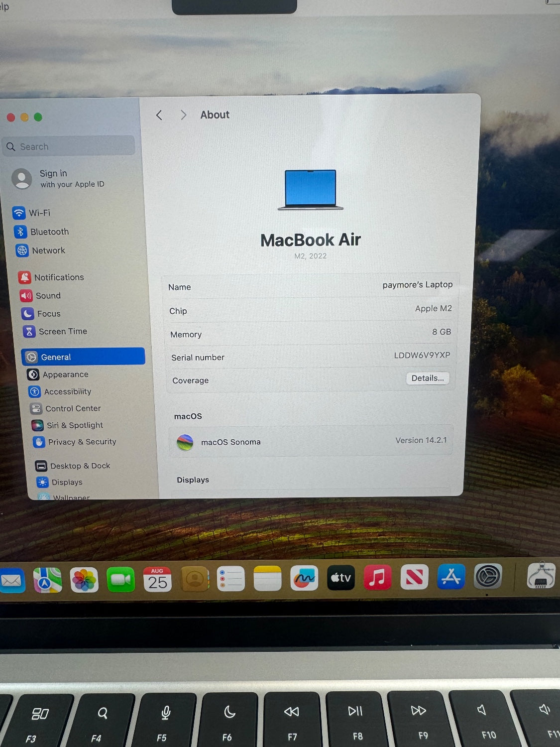Click System Settings icon in Dock
This screenshot has width=560, height=747.
click(x=488, y=577)
